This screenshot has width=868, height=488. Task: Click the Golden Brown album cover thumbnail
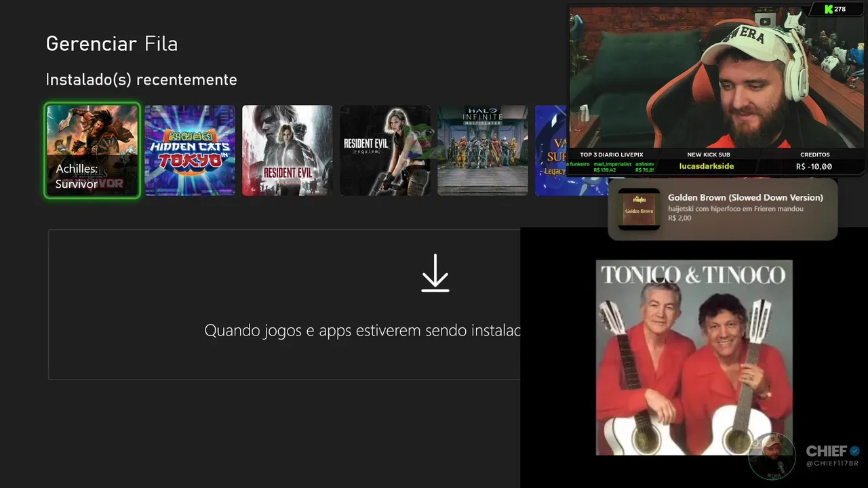pyautogui.click(x=639, y=209)
